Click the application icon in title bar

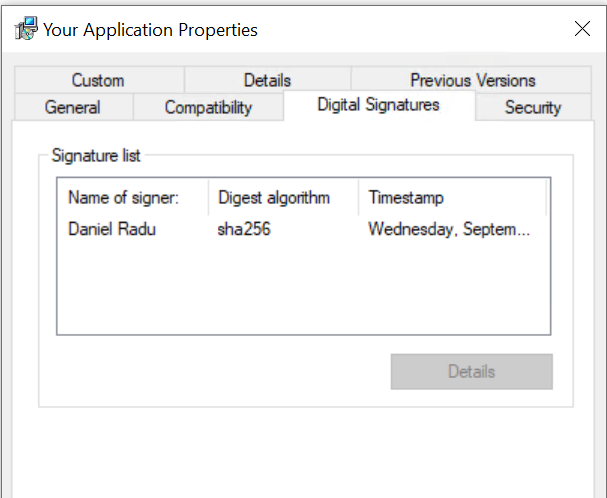pyautogui.click(x=25, y=29)
